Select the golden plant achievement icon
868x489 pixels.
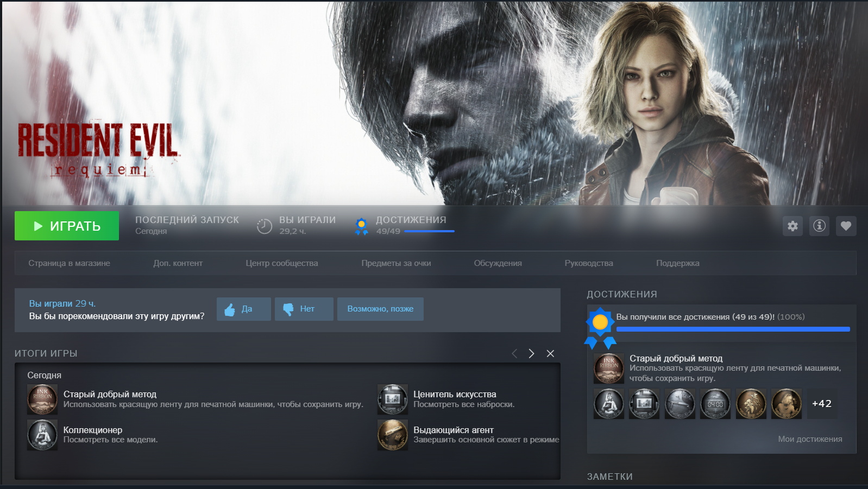(751, 404)
